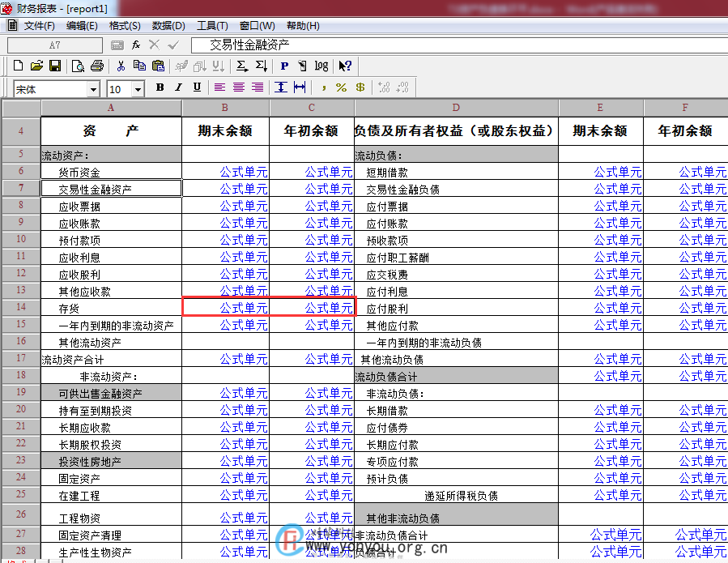Click the blue P toolbar icon
The height and width of the screenshot is (563, 728).
point(284,66)
